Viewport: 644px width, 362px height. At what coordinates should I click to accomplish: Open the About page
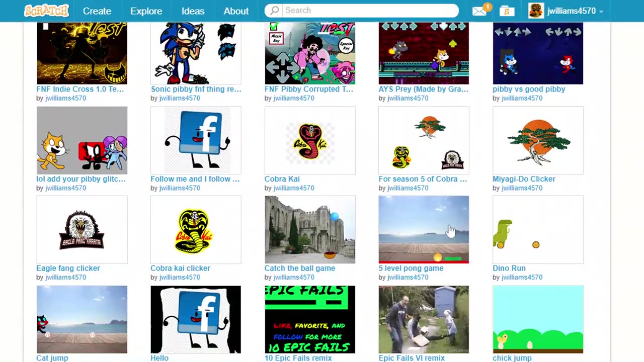point(236,11)
